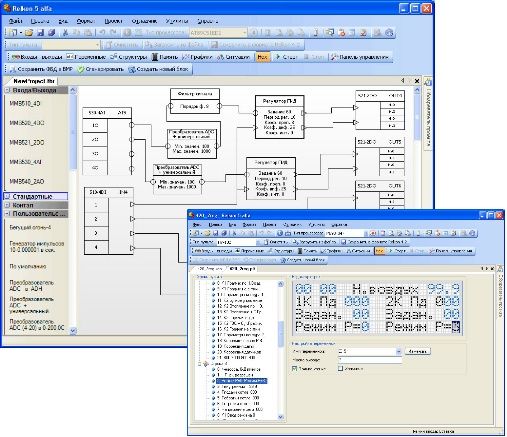
Task: Click Создать новый блок button
Action: pos(159,69)
